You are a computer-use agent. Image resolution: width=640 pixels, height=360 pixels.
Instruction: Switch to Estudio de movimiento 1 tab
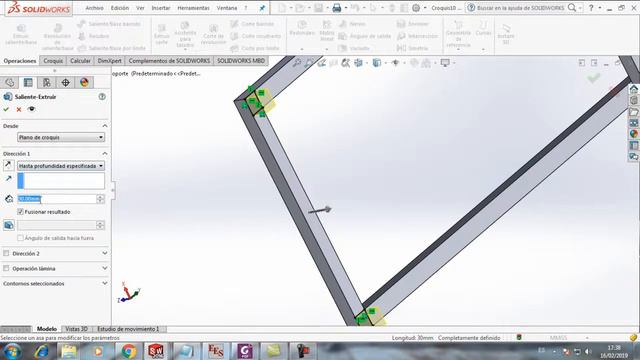(128, 329)
